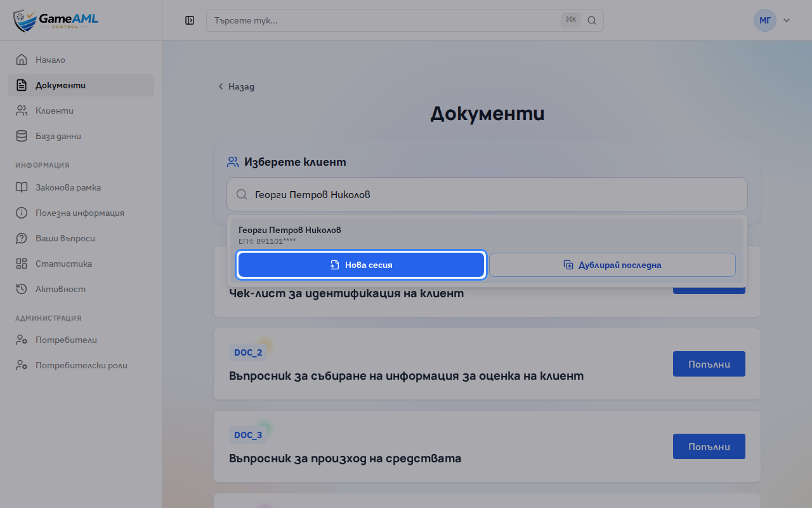
Task: Click Въпросник за произход на средствата title
Action: 345,458
